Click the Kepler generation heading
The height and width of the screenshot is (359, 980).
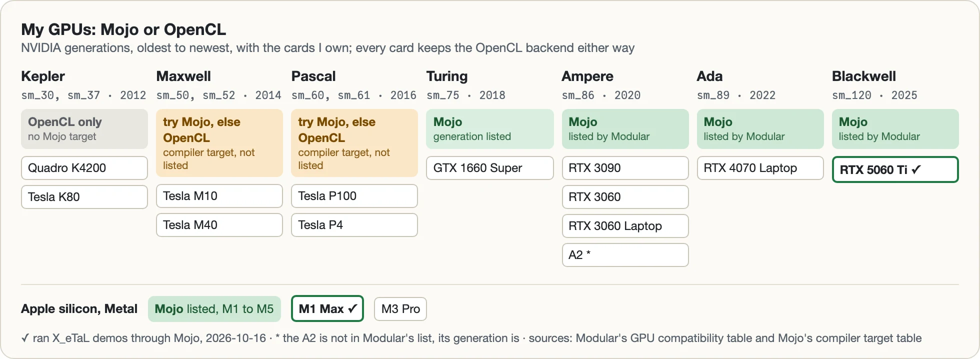click(43, 76)
